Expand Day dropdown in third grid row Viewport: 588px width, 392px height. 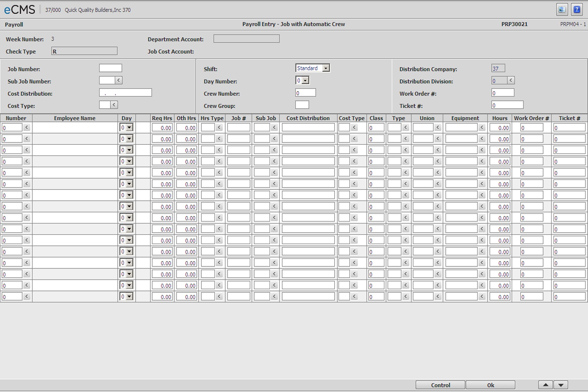pos(130,150)
